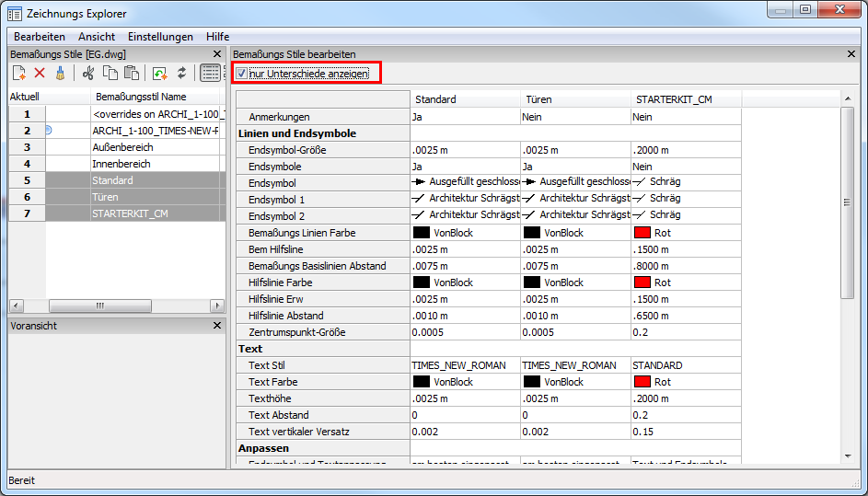868x496 pixels.
Task: Cut selection with the scissors icon
Action: (x=88, y=73)
